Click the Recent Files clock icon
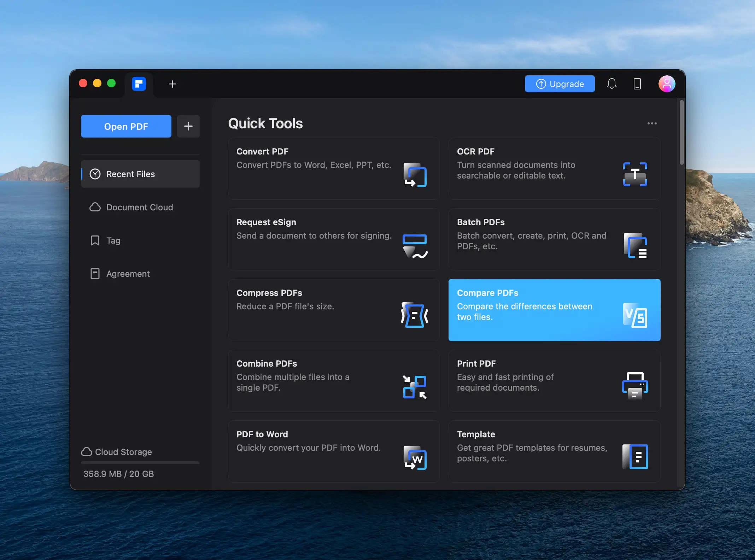 coord(95,174)
